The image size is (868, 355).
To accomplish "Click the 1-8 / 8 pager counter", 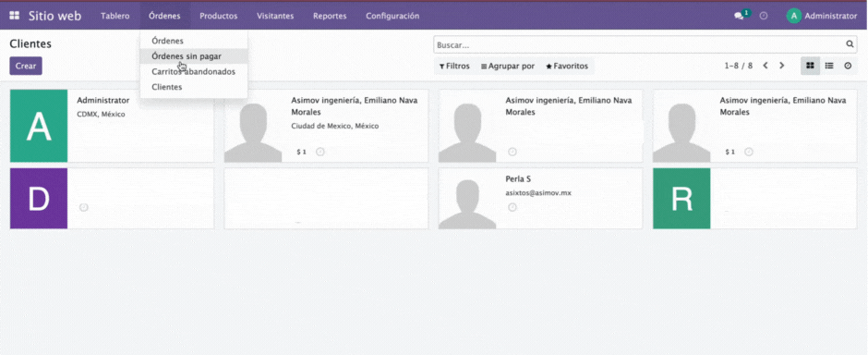I will click(739, 66).
